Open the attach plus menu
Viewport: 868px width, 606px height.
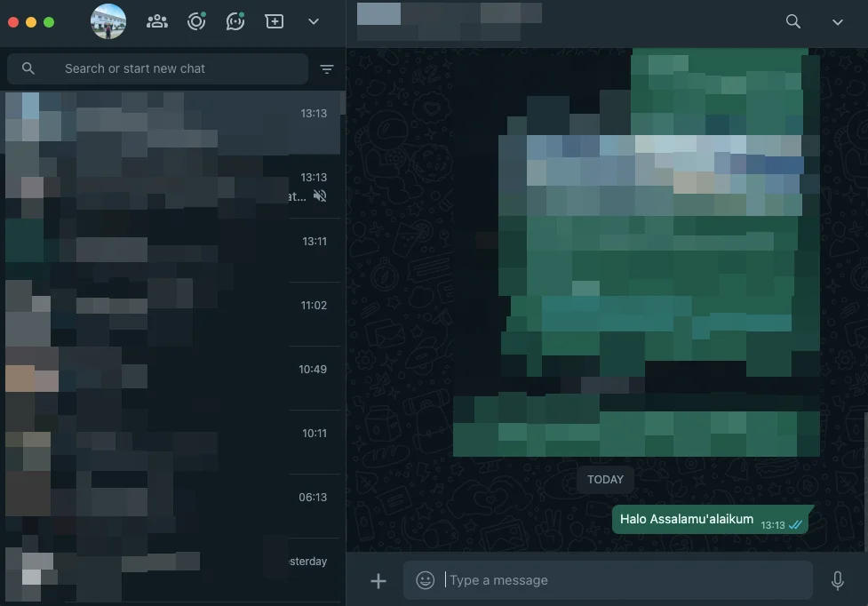pyautogui.click(x=378, y=580)
